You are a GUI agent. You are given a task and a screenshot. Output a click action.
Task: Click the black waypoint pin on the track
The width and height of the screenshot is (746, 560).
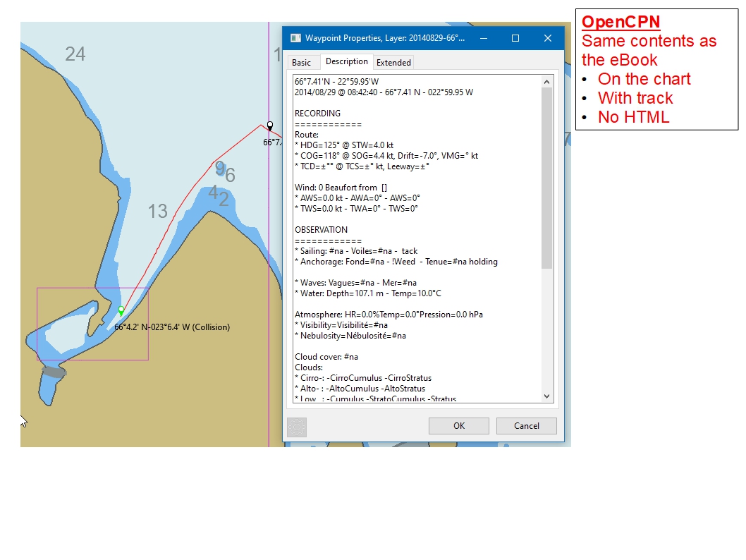coord(269,126)
